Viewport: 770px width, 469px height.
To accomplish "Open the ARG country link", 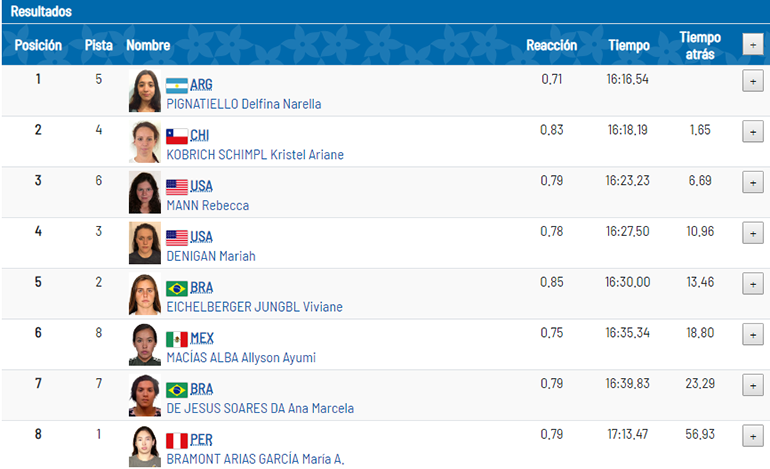I will pos(201,85).
